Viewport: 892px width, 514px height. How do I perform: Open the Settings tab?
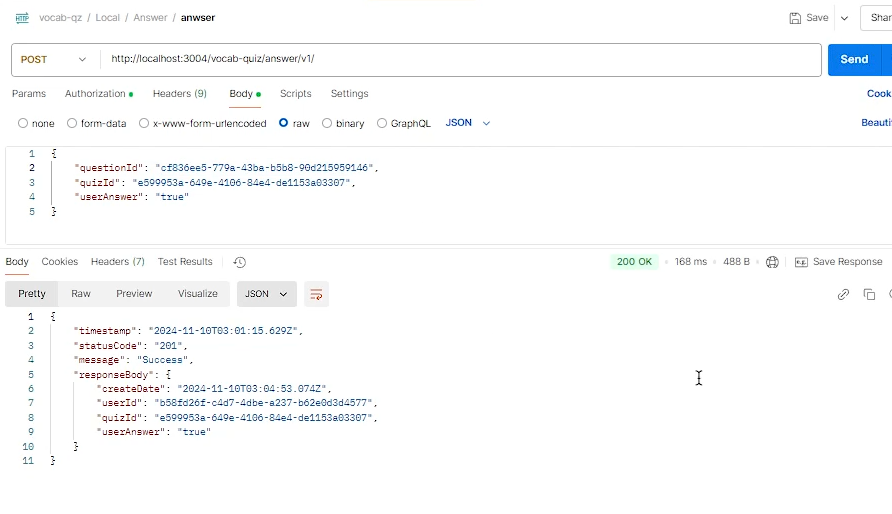pyautogui.click(x=349, y=94)
